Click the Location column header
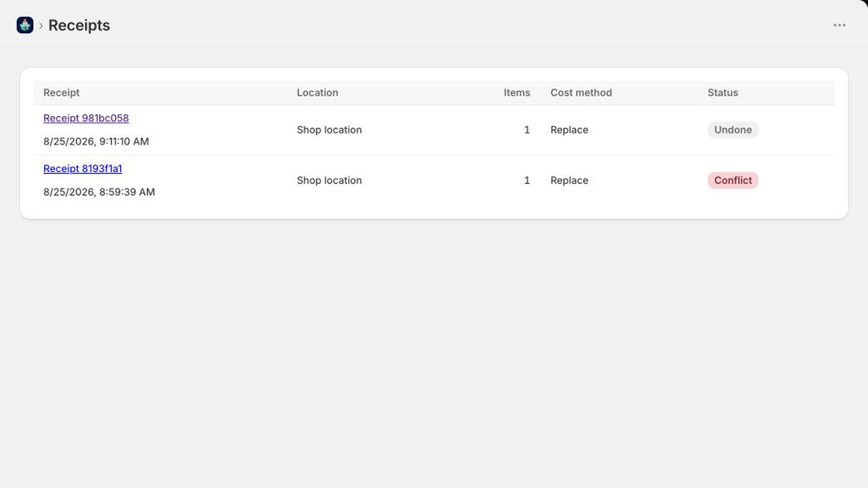The image size is (868, 488). point(317,93)
